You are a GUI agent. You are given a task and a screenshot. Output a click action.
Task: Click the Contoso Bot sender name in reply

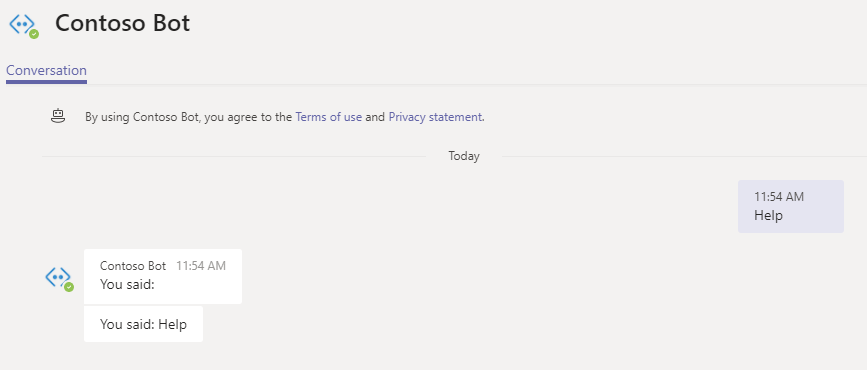coord(133,266)
